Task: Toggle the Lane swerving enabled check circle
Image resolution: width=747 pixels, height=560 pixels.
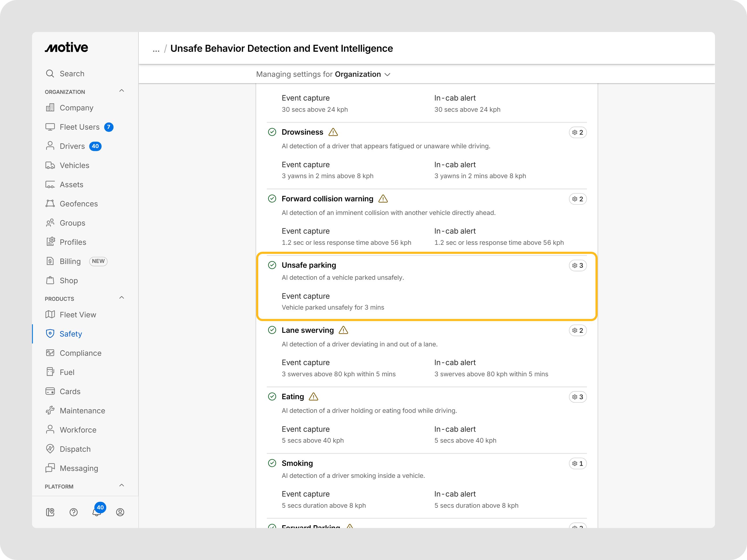Action: pyautogui.click(x=272, y=330)
